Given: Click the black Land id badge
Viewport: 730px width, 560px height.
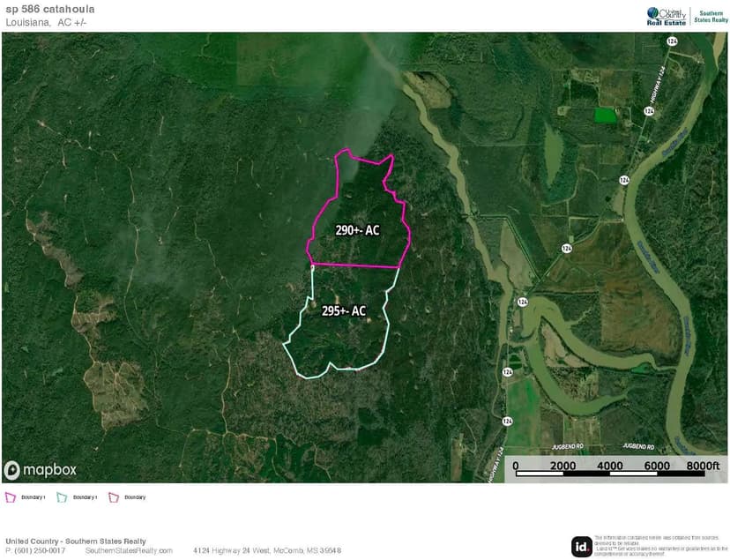Looking at the screenshot, I should (x=582, y=545).
